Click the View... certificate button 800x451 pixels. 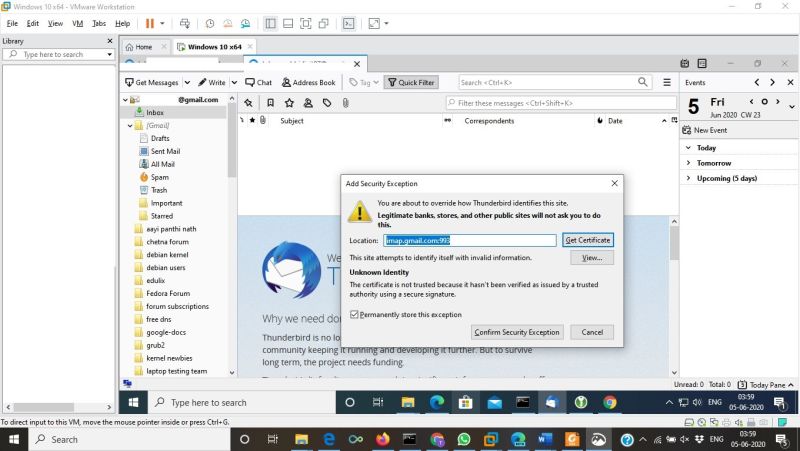(592, 258)
